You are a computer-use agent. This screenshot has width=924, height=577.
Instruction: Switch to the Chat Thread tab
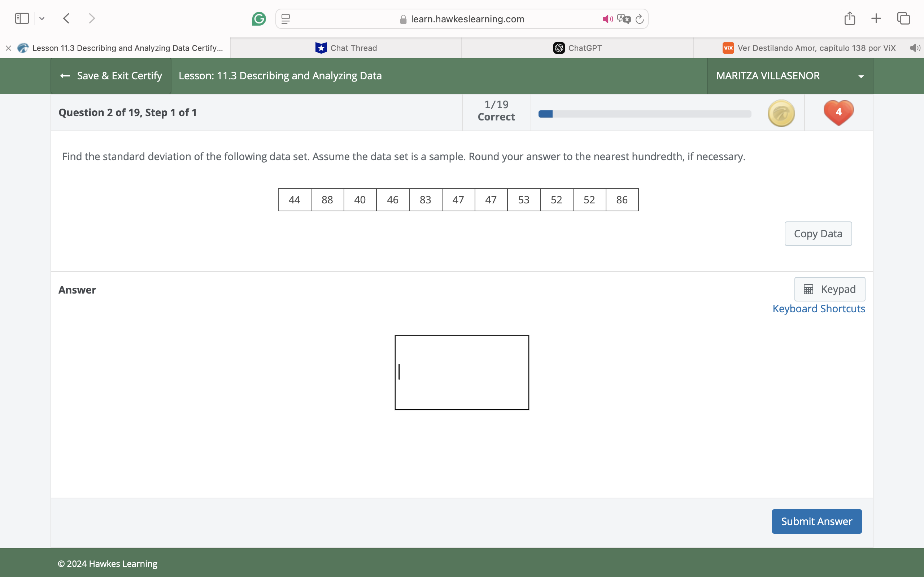tap(345, 48)
